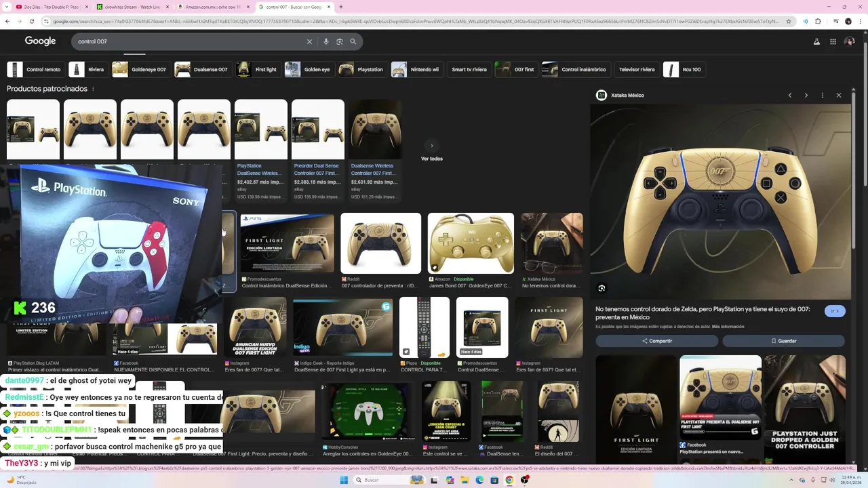
Task: Open Microsoft Edge from the taskbar
Action: [x=479, y=480]
